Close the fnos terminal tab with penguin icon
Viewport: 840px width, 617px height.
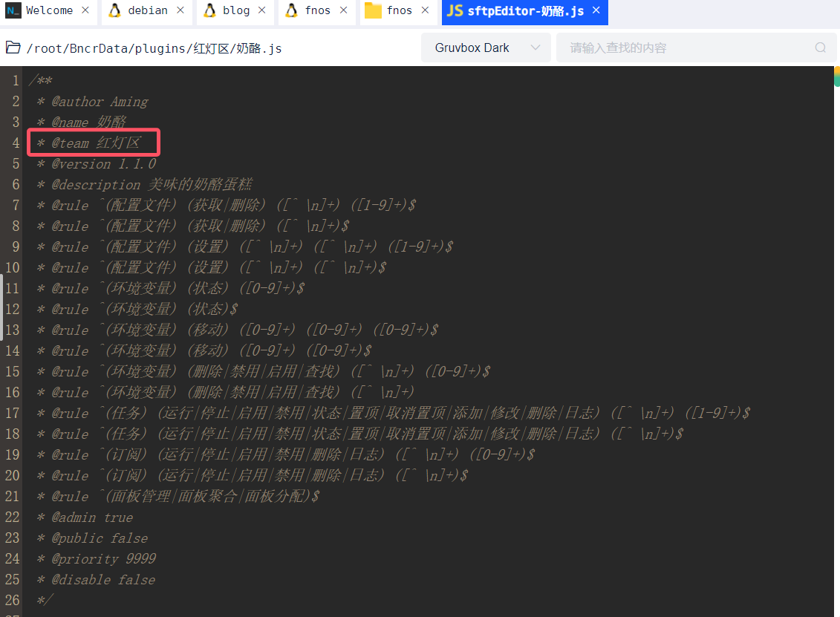pos(343,10)
